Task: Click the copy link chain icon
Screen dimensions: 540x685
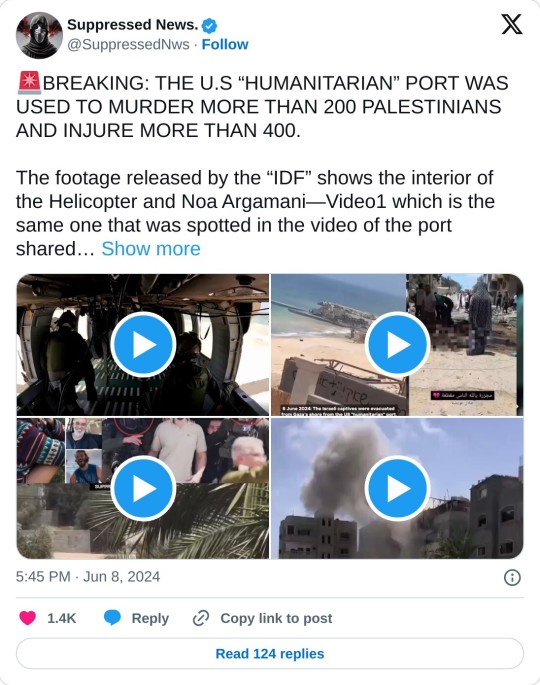Action: pos(201,618)
